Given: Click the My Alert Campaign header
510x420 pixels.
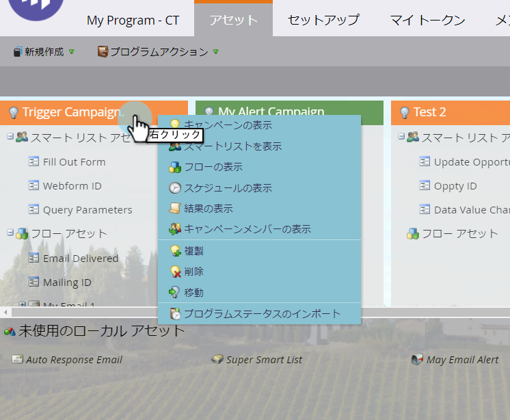Looking at the screenshot, I should point(289,107).
